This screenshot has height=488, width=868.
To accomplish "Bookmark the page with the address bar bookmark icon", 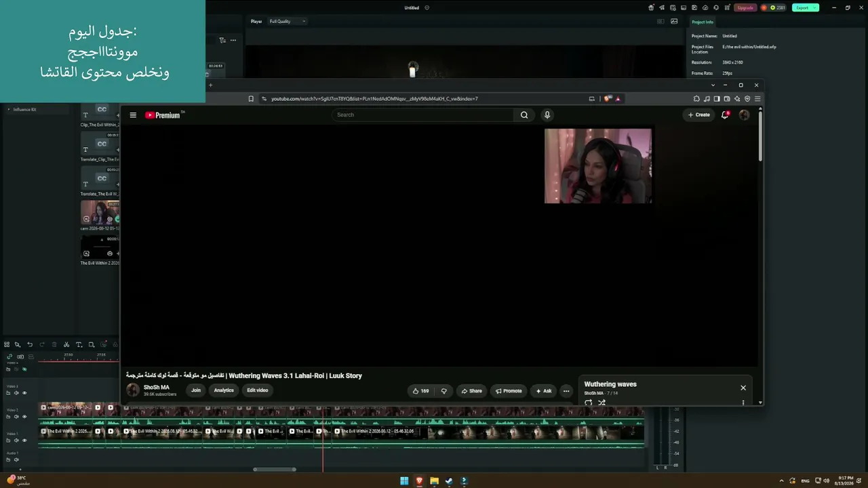I will pos(251,99).
